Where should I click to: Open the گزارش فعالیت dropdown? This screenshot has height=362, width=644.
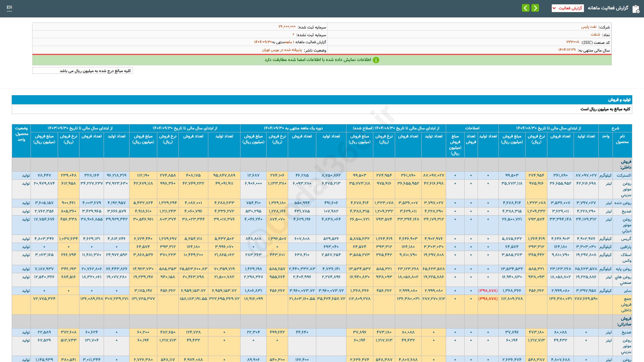[x=568, y=8]
